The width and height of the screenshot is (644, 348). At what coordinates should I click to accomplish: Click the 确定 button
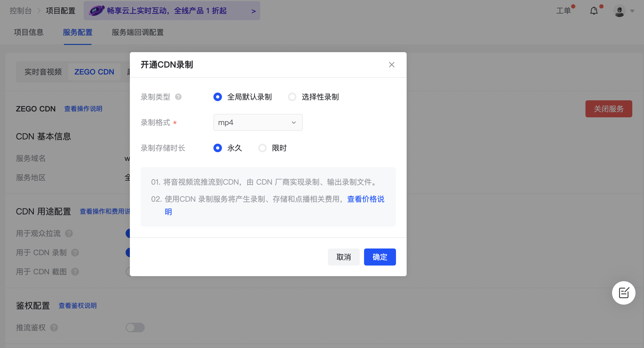[380, 257]
